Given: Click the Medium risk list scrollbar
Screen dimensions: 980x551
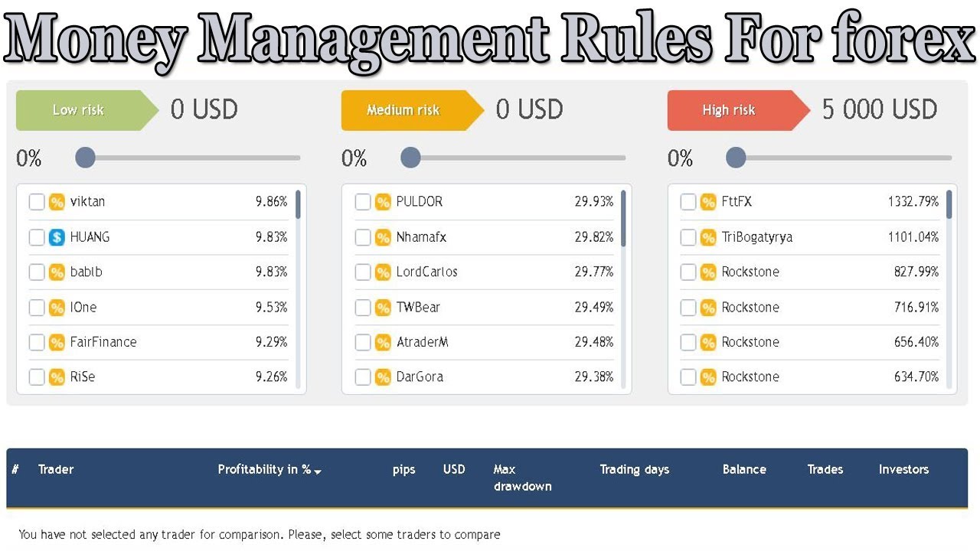Looking at the screenshot, I should 624,218.
